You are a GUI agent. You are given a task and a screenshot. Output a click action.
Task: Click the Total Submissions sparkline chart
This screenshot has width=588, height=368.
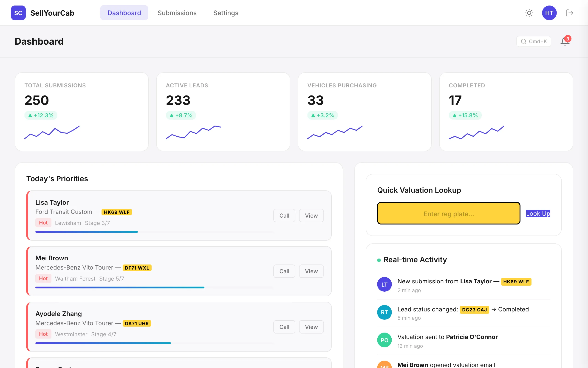pos(52,132)
